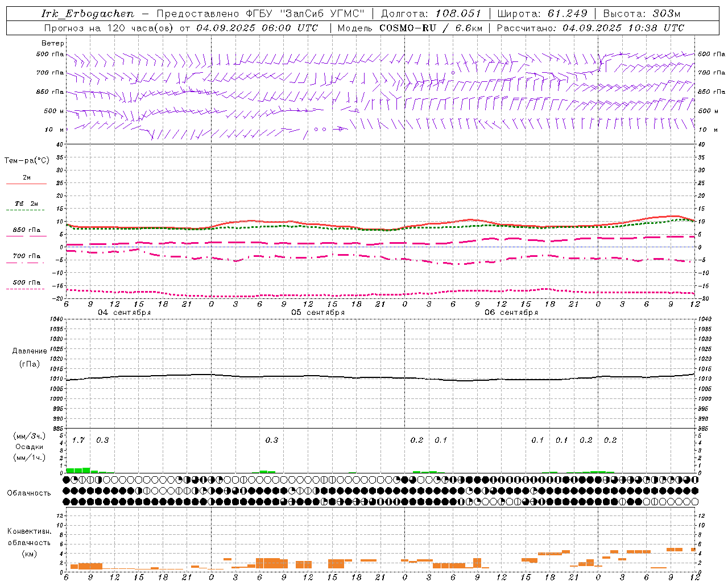Click the Долгота: 108.051 value
Viewport: 728px width, 582px height.
(x=431, y=14)
